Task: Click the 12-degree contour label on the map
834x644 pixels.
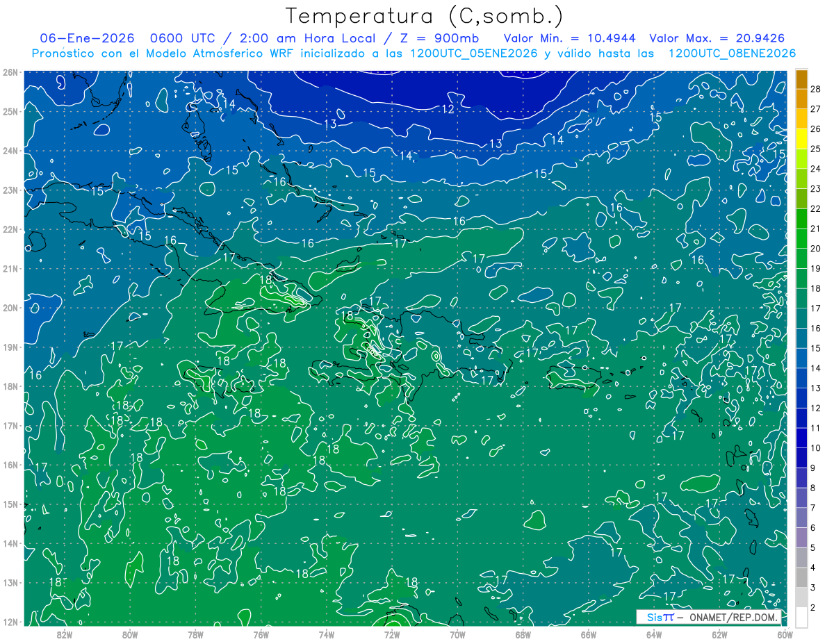Action: point(448,110)
